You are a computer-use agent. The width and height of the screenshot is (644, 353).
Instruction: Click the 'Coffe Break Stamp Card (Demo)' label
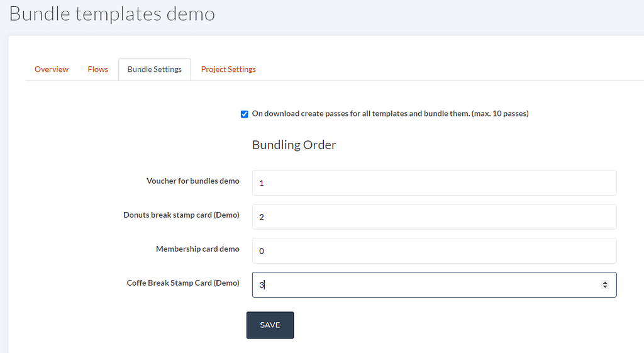pos(183,283)
